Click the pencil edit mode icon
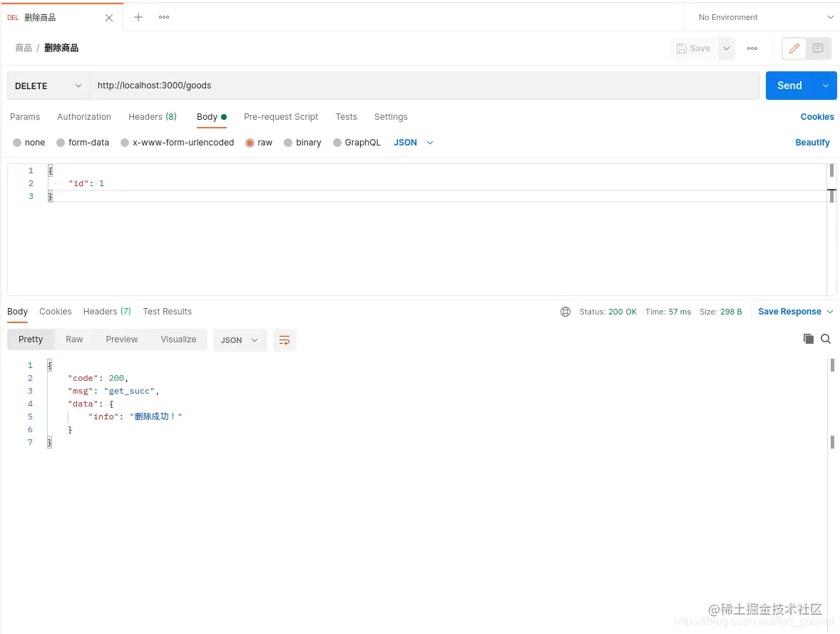 tap(794, 48)
